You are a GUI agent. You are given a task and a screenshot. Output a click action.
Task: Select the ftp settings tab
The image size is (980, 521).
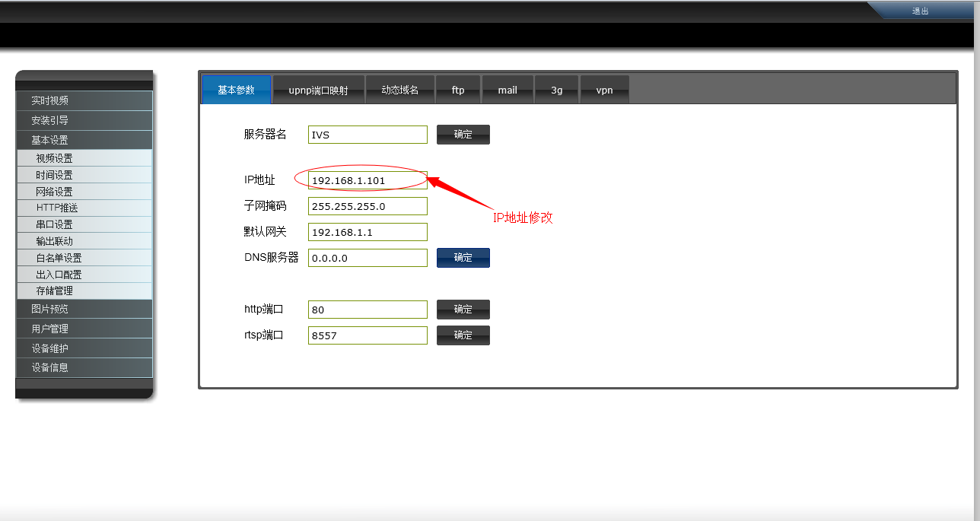pyautogui.click(x=458, y=89)
